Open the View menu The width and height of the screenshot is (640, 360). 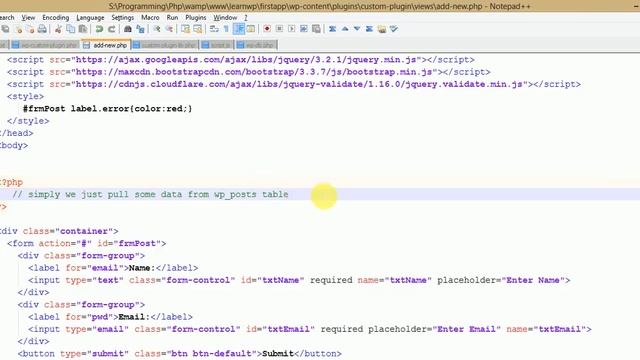28,18
